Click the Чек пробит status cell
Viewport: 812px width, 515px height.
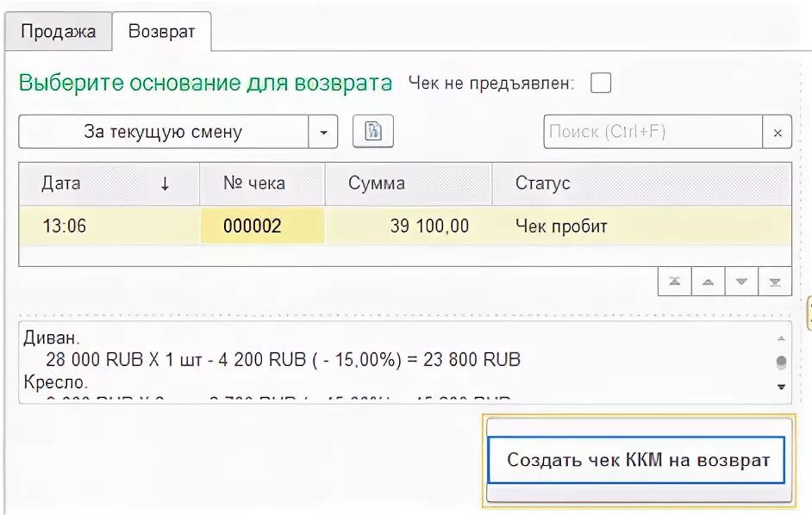(641, 226)
